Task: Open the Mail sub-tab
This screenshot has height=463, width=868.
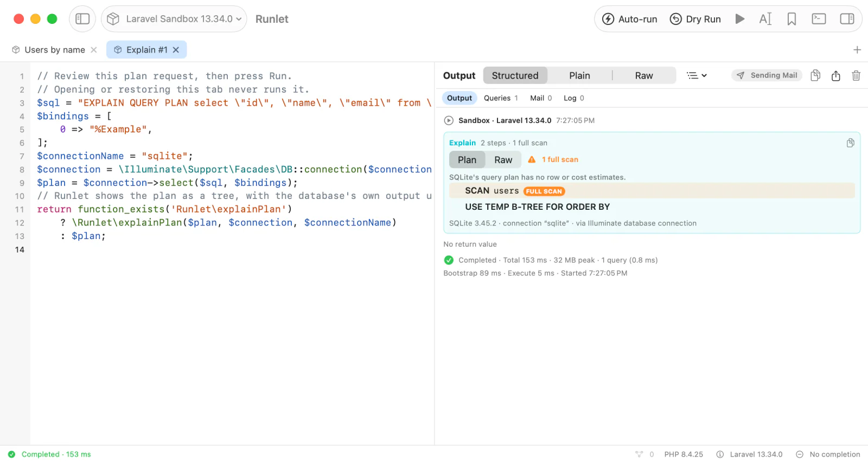Action: [541, 98]
